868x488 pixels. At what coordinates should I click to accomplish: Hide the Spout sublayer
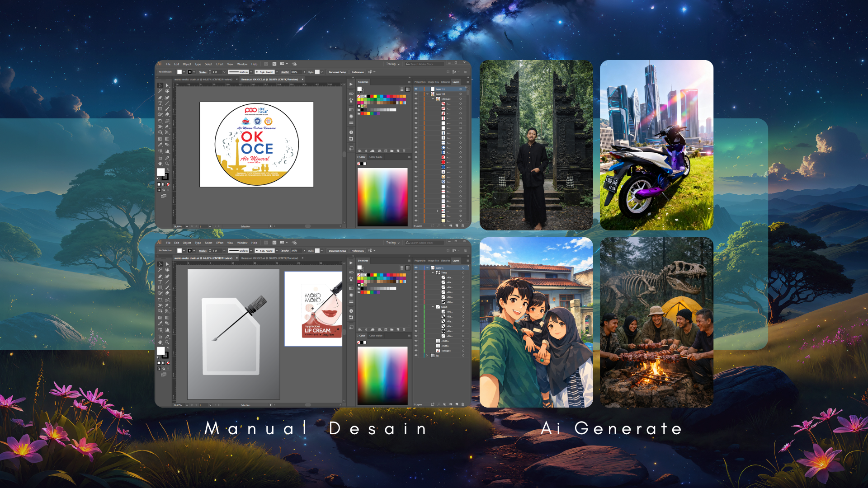coord(416,307)
